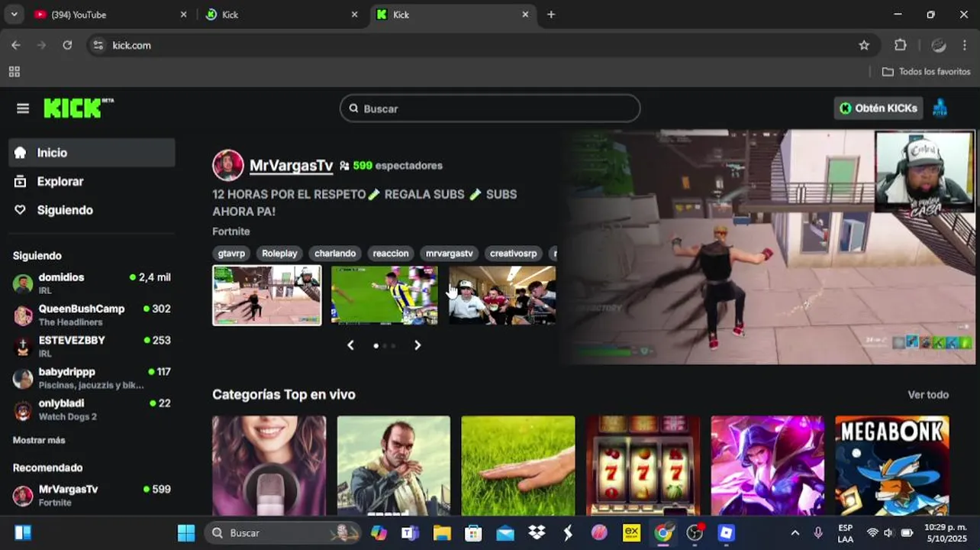Focus the Buscar search field on Kick
Image resolution: width=980 pixels, height=550 pixels.
490,108
